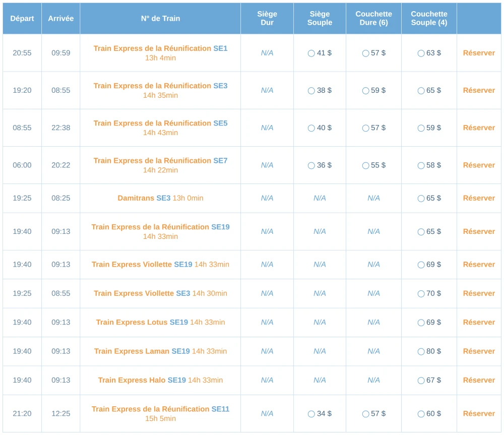Open Train Express de la Réunification SE7

[160, 160]
